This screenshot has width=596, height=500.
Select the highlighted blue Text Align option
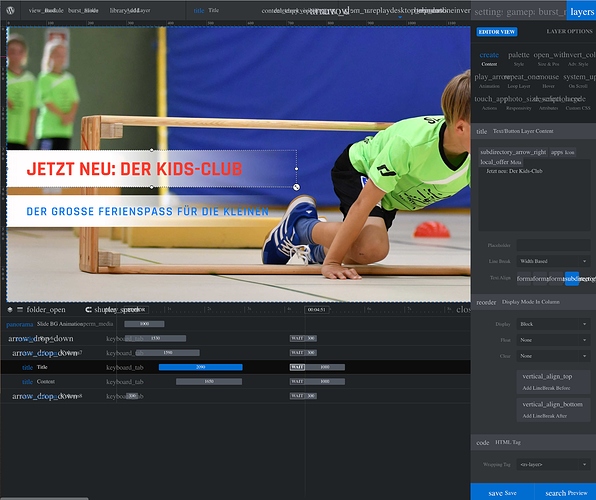tap(572, 279)
